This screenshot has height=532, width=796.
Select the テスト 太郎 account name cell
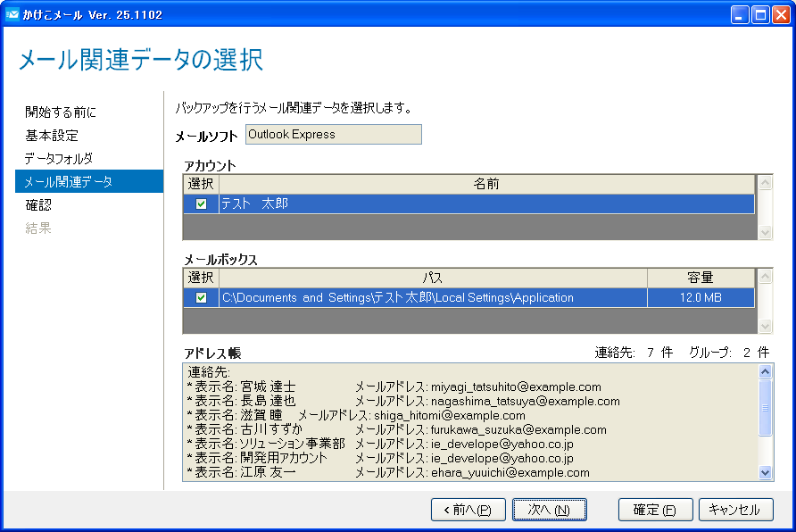point(486,204)
